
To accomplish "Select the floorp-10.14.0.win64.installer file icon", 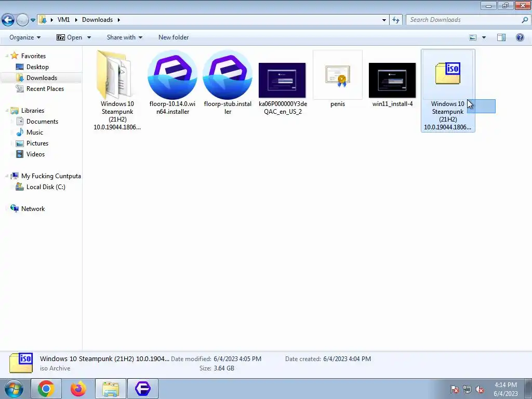I will 172,74.
